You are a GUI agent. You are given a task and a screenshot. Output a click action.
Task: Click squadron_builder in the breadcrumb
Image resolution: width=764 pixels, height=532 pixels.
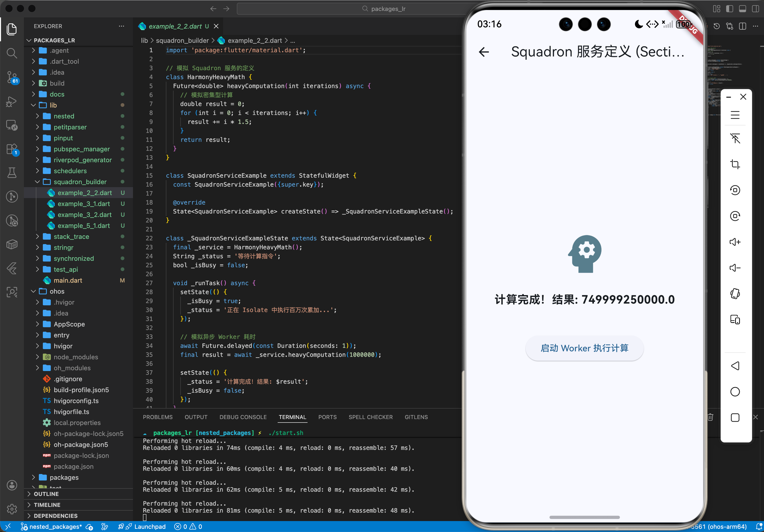click(182, 41)
